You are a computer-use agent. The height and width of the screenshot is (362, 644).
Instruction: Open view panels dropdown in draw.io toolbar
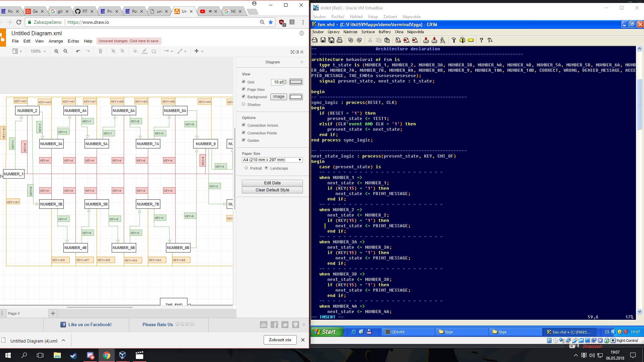(x=17, y=51)
